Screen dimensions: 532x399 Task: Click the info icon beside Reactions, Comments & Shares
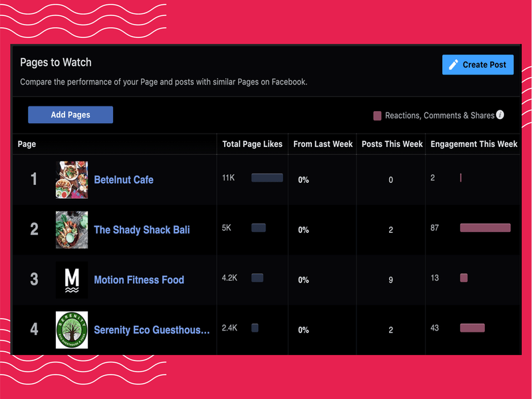500,114
